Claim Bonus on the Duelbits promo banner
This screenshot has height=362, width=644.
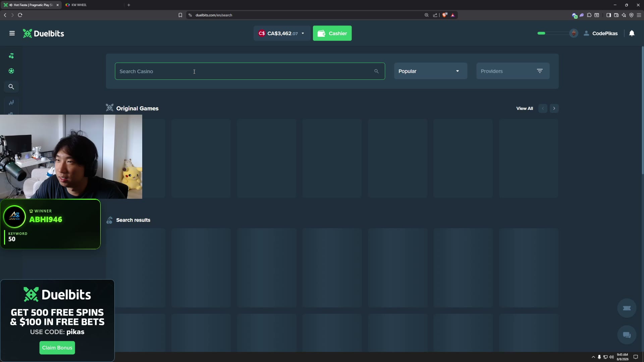click(x=57, y=348)
